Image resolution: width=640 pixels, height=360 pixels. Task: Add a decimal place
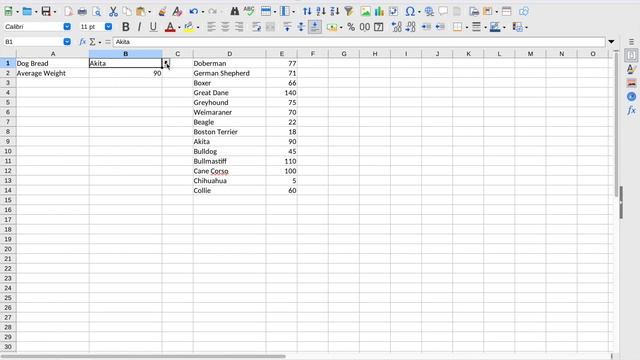point(396,27)
